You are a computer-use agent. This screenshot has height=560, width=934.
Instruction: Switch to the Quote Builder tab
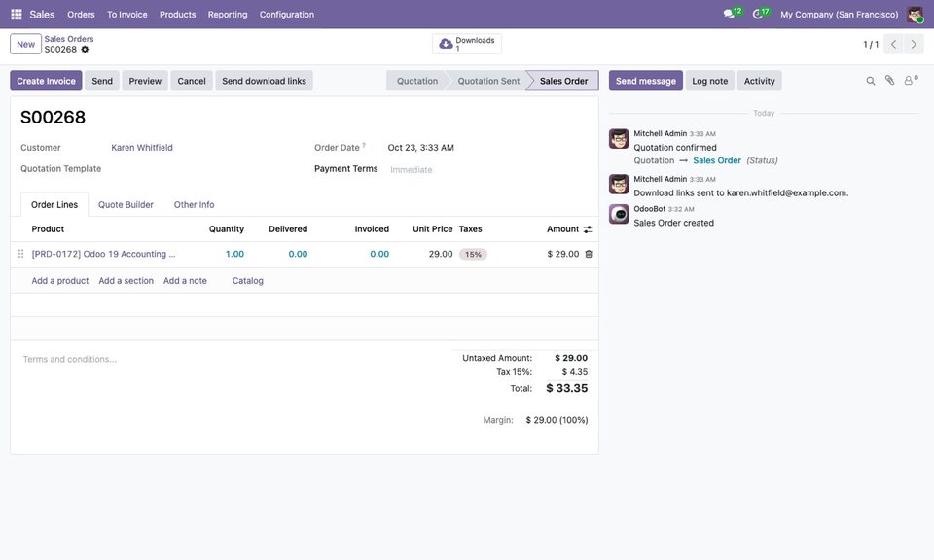pos(126,205)
